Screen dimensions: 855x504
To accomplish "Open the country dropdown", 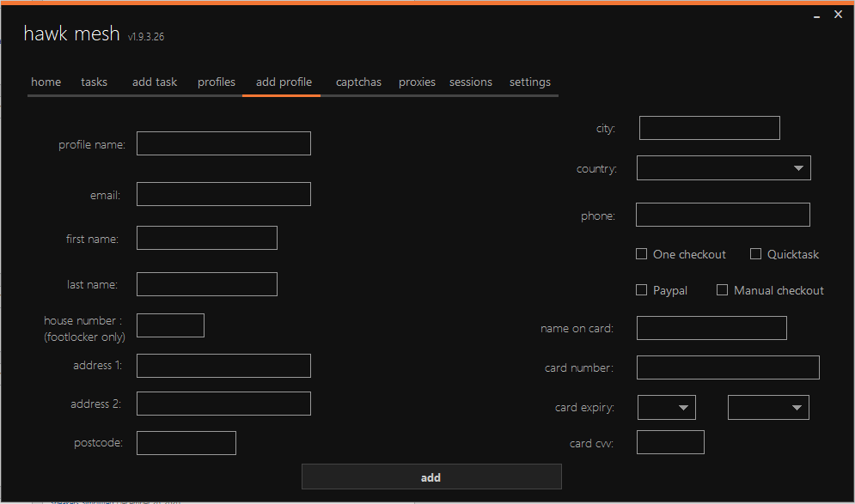I will [724, 168].
